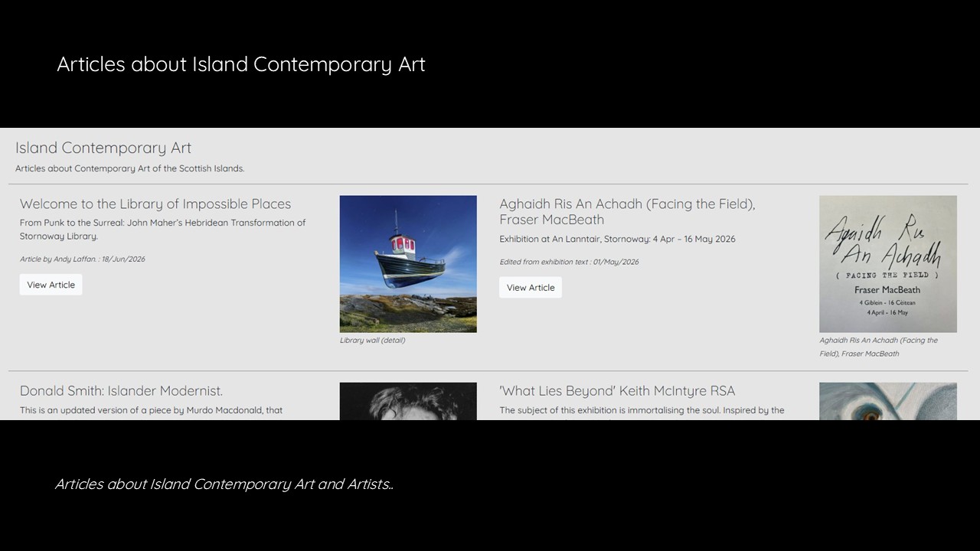
Task: Click View Article under Library of Impossible Places
Action: tap(51, 285)
